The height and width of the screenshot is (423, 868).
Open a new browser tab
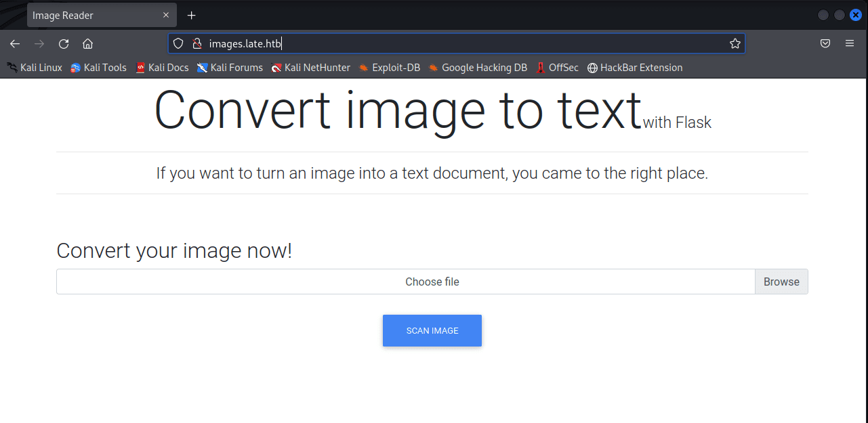coord(191,14)
